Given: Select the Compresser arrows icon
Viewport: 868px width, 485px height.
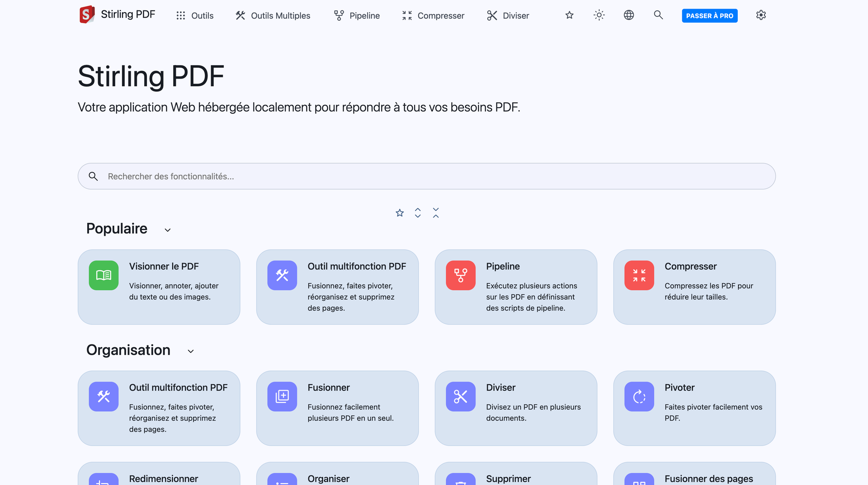Looking at the screenshot, I should (639, 275).
